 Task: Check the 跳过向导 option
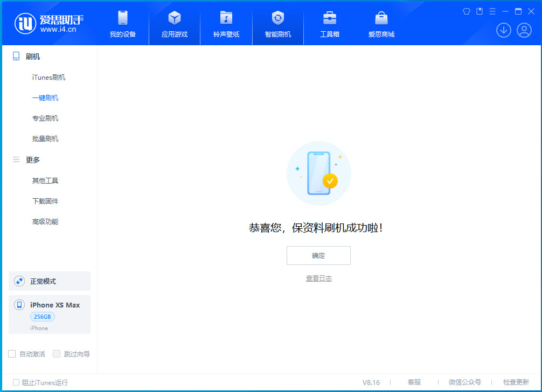pos(57,354)
